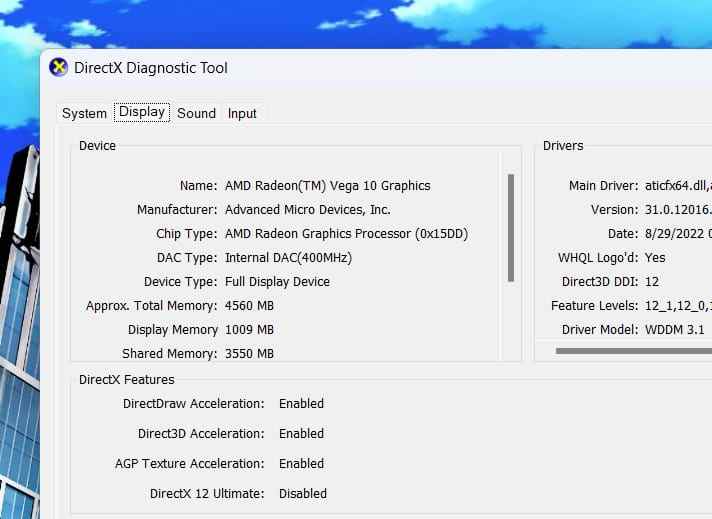Click the Direct3D DDI value 12
The width and height of the screenshot is (712, 519).
pyautogui.click(x=652, y=282)
